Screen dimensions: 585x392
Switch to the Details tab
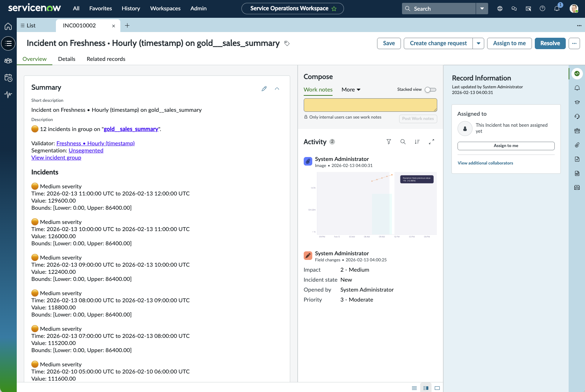point(67,59)
